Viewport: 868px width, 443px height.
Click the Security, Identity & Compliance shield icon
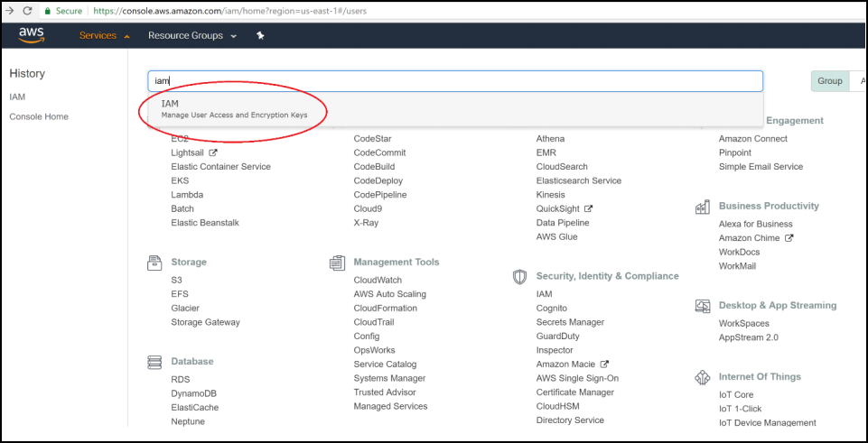pos(519,276)
